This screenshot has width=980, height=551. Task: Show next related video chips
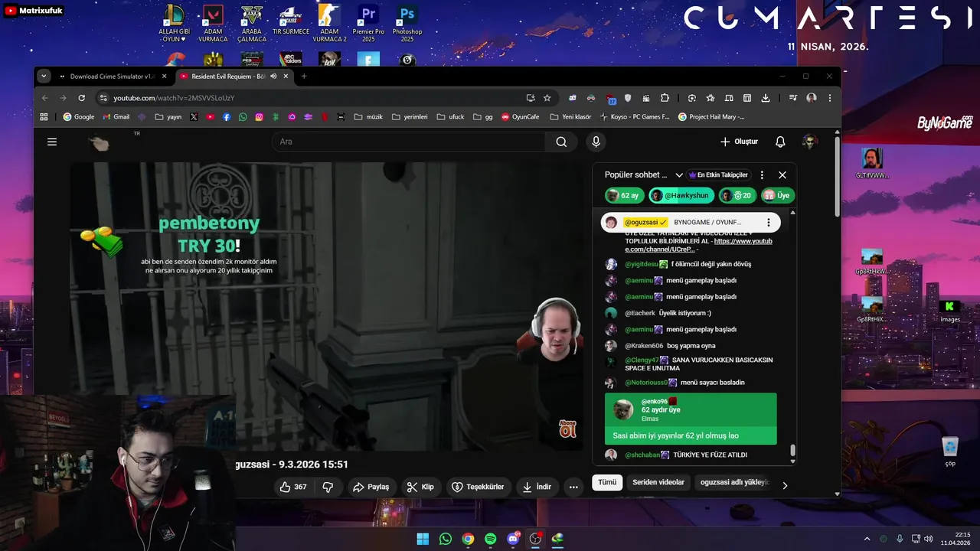(784, 485)
